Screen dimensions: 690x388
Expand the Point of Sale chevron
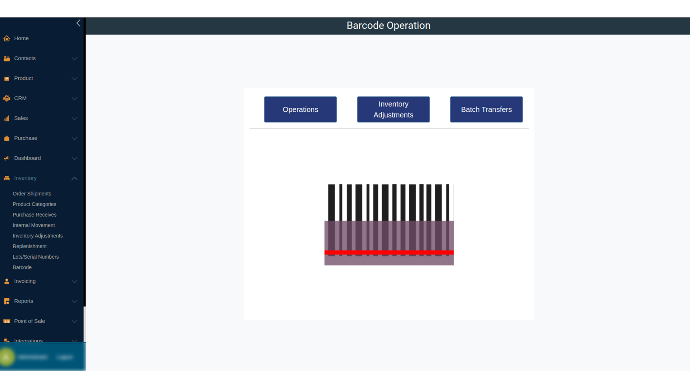point(74,321)
